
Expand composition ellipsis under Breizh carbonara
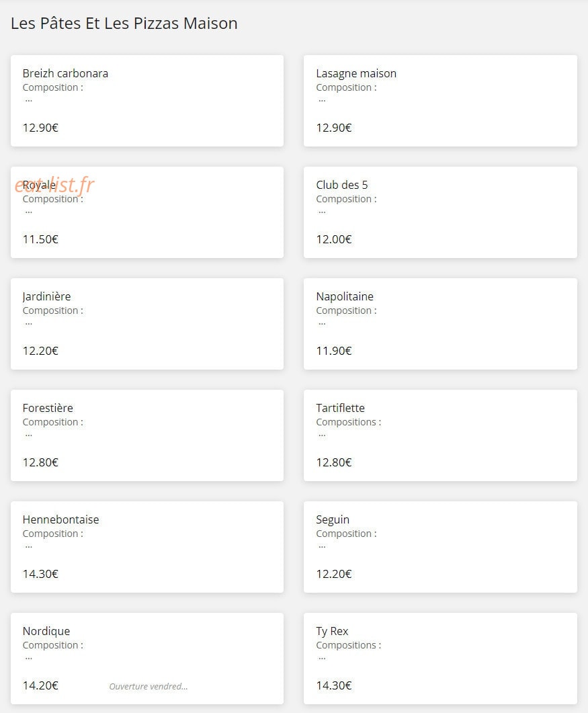pyautogui.click(x=29, y=101)
